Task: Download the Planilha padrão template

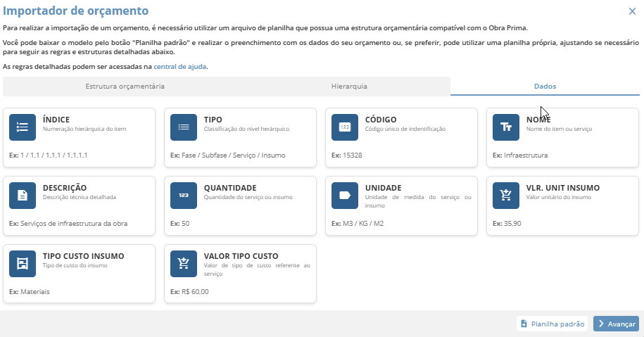Action: coord(552,324)
